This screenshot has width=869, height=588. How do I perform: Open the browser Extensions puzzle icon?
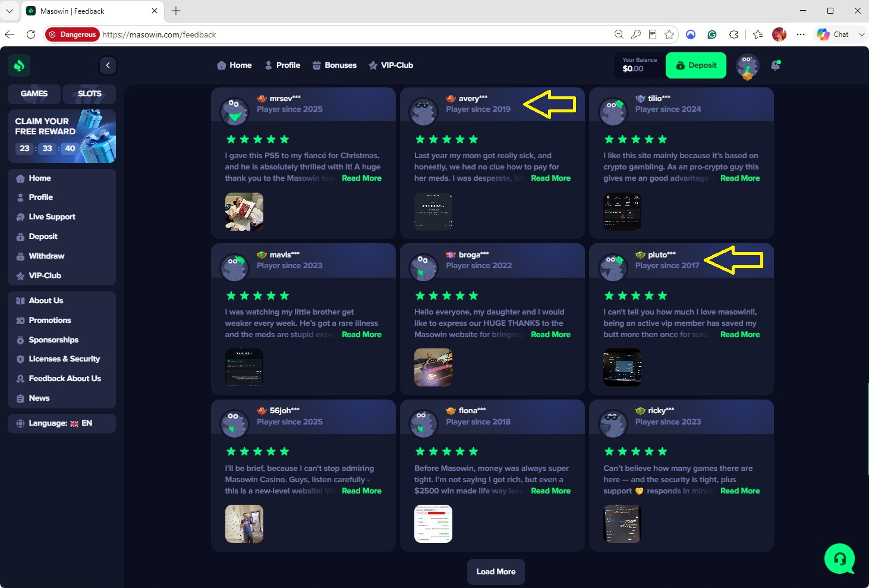pyautogui.click(x=733, y=34)
